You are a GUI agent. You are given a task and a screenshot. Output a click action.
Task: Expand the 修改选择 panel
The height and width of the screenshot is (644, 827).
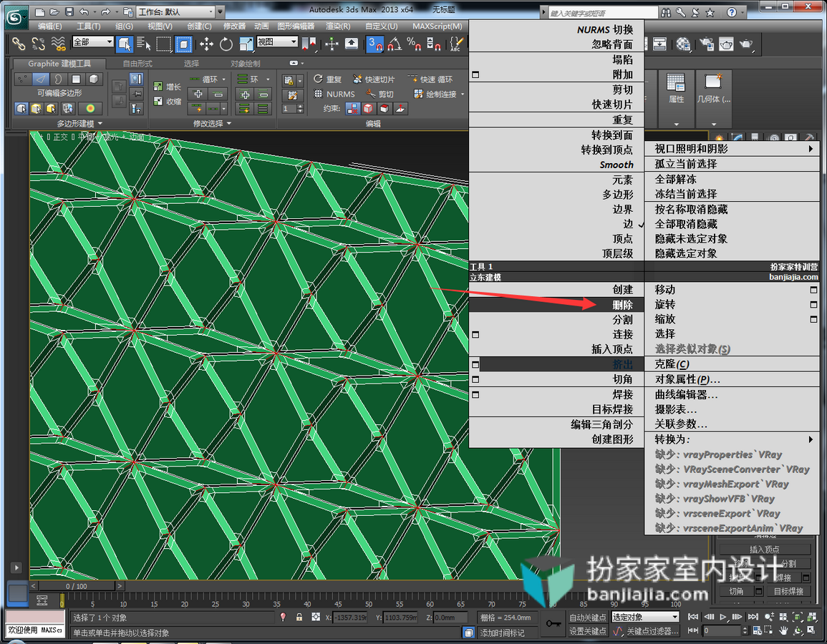coord(212,123)
